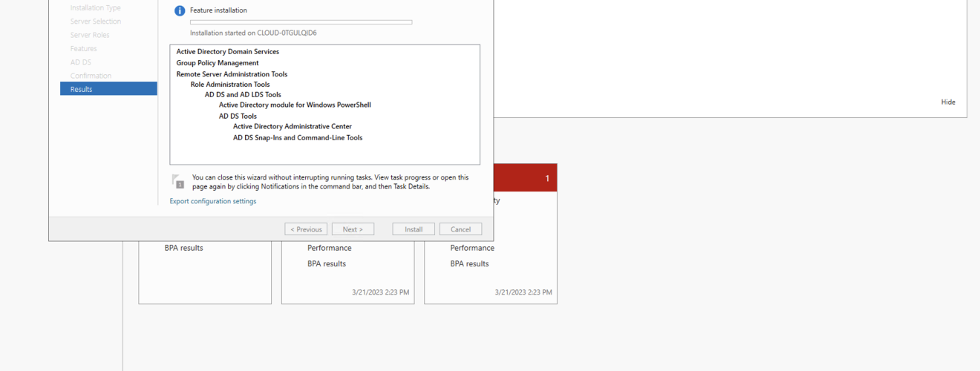This screenshot has width=980, height=371.
Task: Click the AD DS Tools entry
Action: (238, 116)
